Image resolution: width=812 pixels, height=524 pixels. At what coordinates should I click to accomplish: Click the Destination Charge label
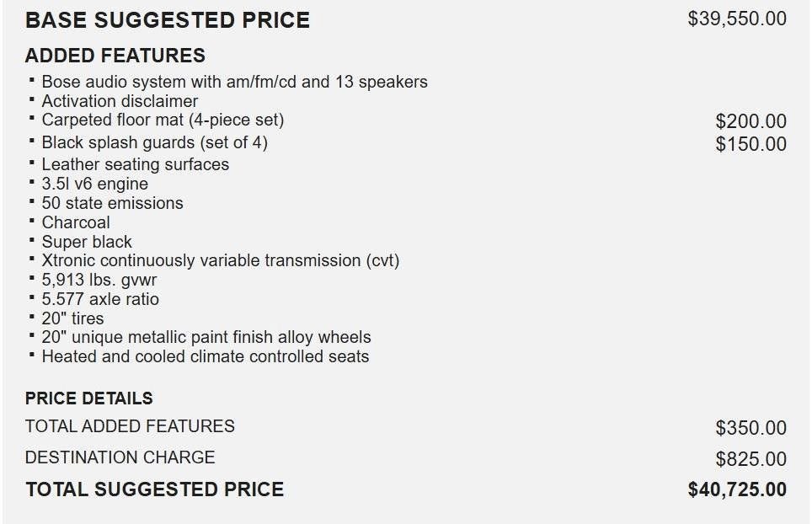(x=120, y=457)
